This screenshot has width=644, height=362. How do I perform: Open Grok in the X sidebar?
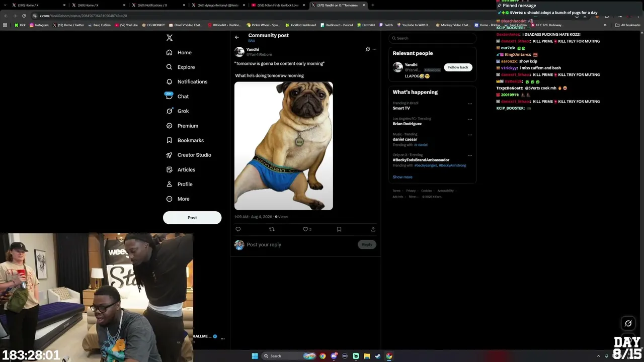pyautogui.click(x=177, y=111)
